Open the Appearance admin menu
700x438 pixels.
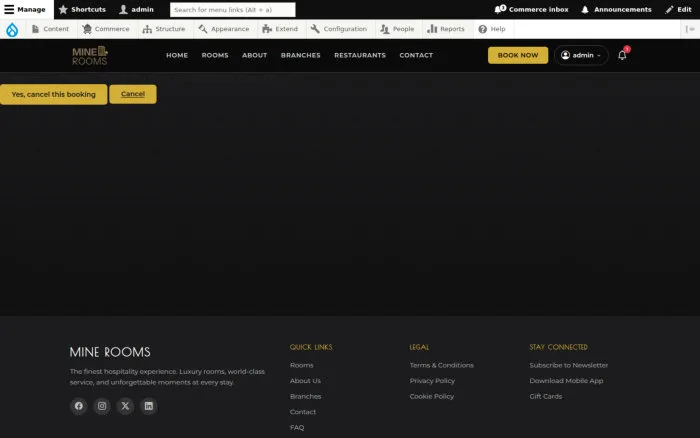[x=224, y=29]
